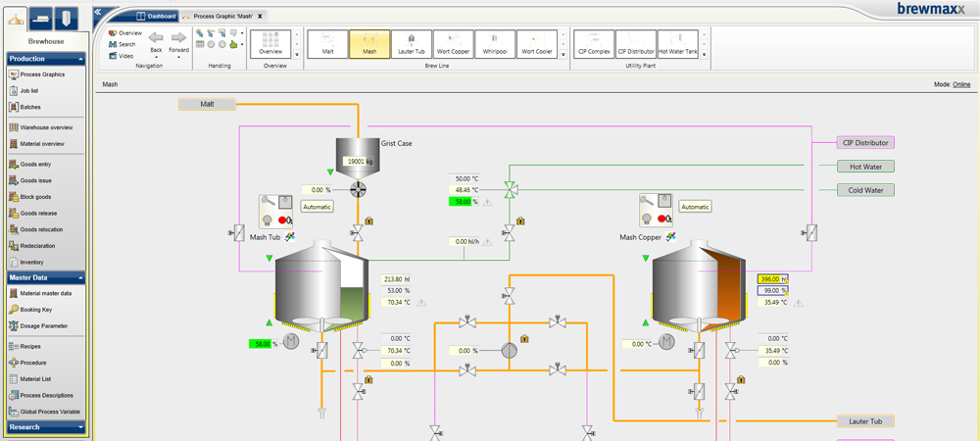This screenshot has height=441, width=980.
Task: Open the Job list icon in the sidebar
Action: click(14, 90)
